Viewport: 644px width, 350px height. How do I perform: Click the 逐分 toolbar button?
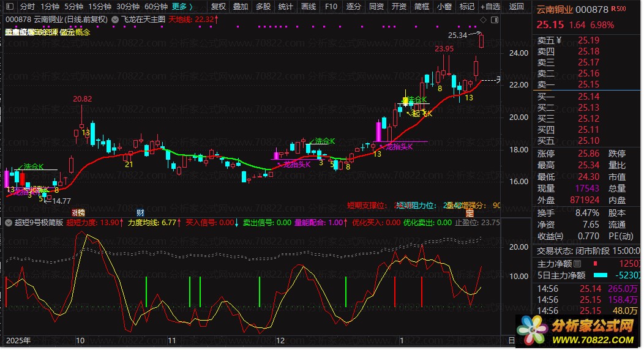pos(353,7)
